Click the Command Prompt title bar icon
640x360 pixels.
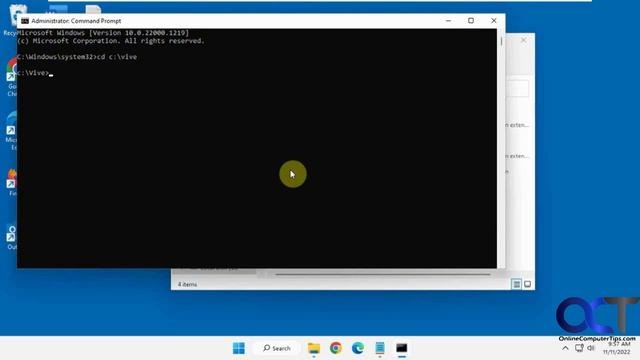pyautogui.click(x=25, y=21)
